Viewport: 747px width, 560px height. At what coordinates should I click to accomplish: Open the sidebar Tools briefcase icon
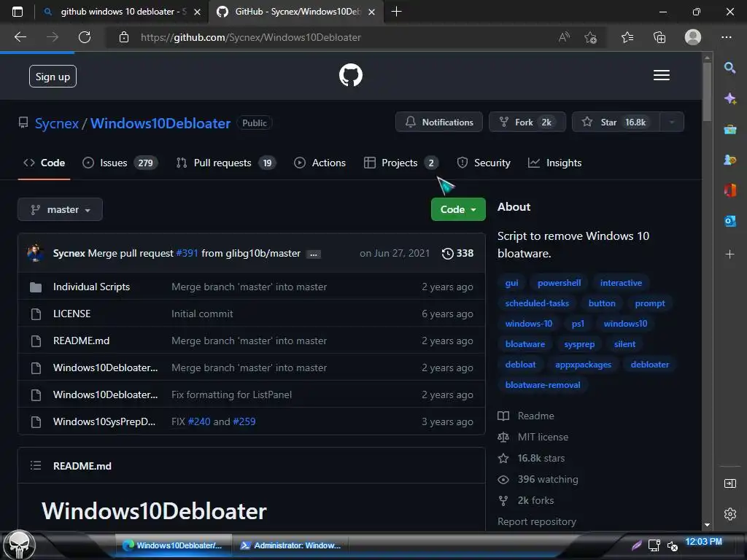tap(729, 130)
